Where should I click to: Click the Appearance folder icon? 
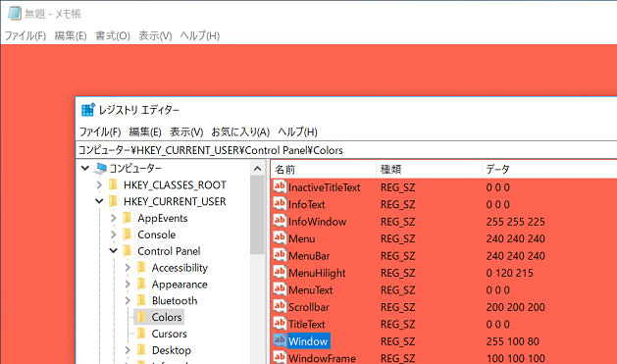click(x=141, y=285)
